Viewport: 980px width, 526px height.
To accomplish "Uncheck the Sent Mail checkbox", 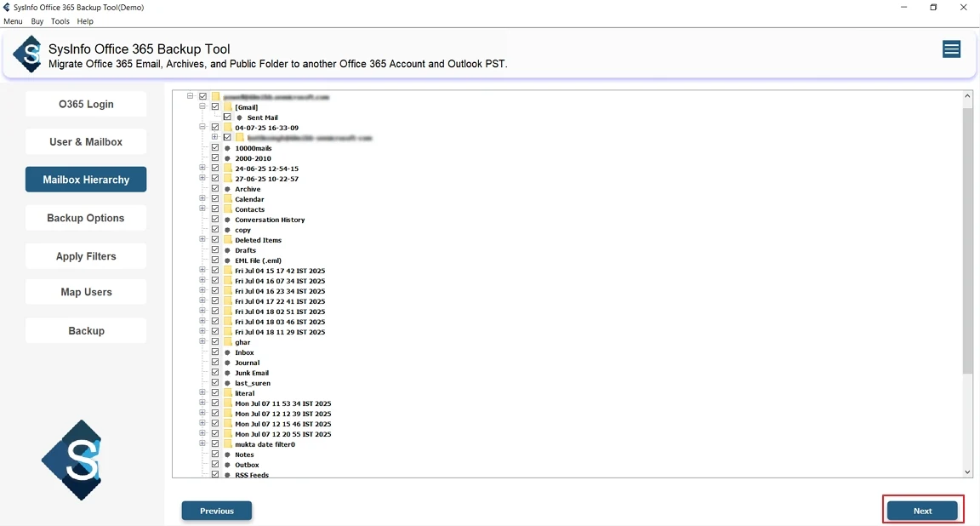I will pos(227,117).
